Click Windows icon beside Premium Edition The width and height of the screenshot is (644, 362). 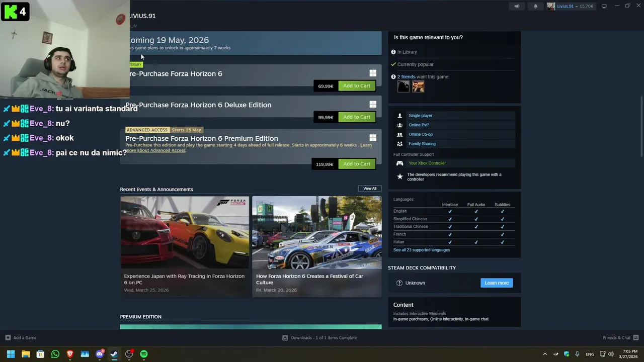point(373,138)
